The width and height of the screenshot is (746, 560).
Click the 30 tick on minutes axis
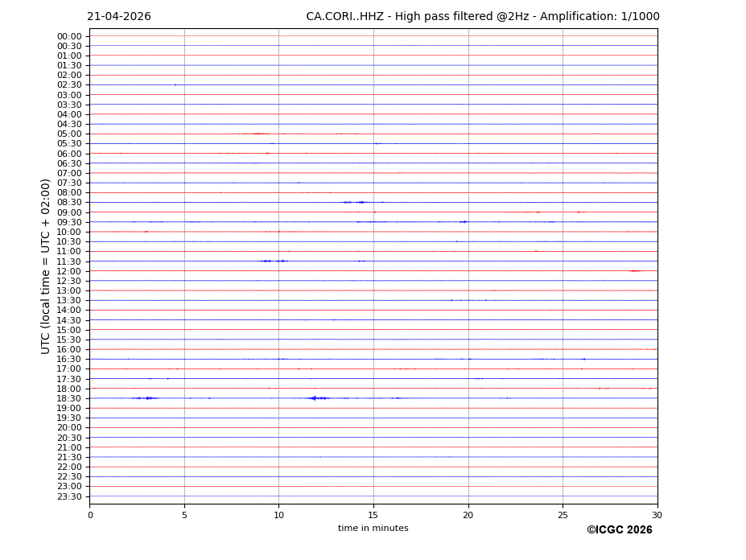657,515
